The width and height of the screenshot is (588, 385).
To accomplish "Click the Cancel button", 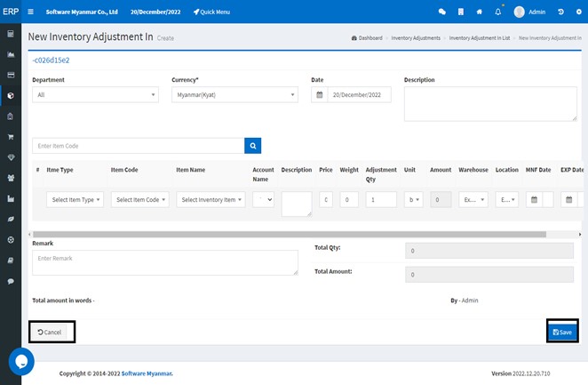I will point(49,332).
